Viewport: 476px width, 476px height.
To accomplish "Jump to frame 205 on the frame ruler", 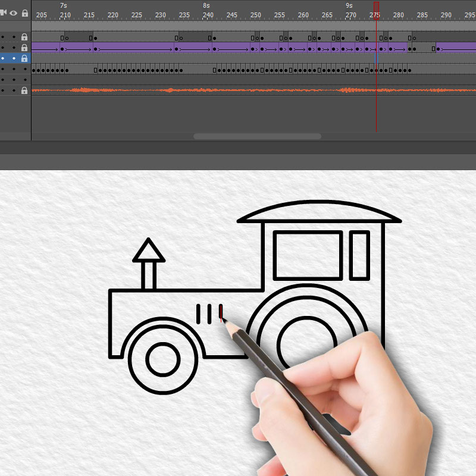I will (42, 15).
